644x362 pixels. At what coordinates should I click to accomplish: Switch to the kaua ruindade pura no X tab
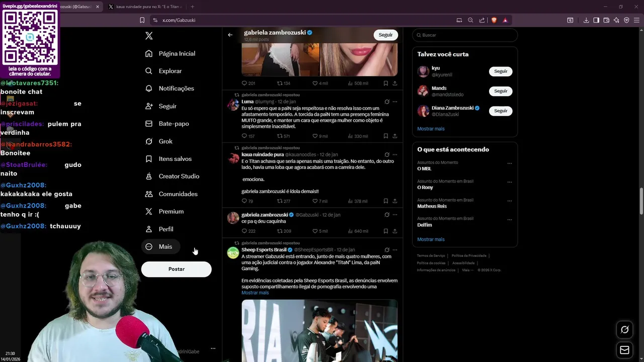click(145, 7)
